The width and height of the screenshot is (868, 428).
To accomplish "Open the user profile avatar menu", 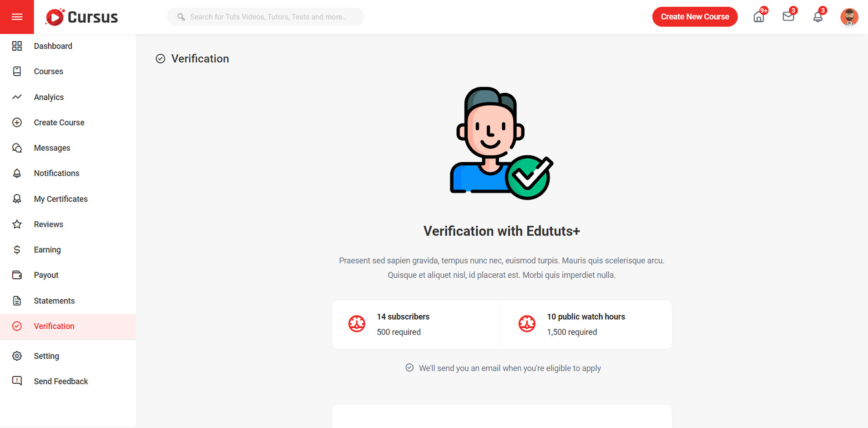I will 849,17.
